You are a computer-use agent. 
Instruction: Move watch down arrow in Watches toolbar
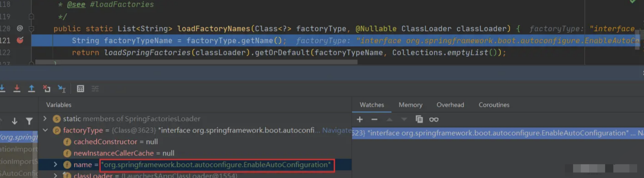pyautogui.click(x=404, y=119)
